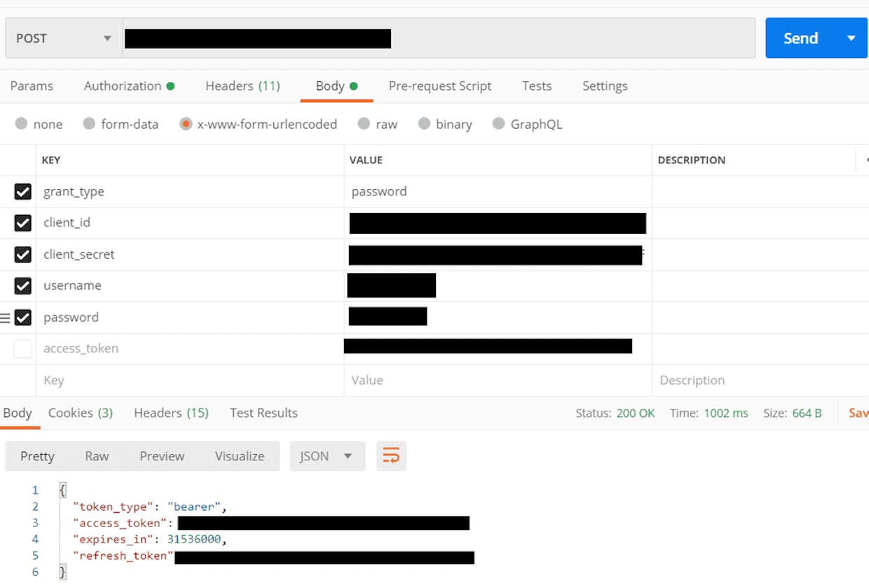Click the client_id key cell
The height and width of the screenshot is (588, 869).
pos(190,223)
